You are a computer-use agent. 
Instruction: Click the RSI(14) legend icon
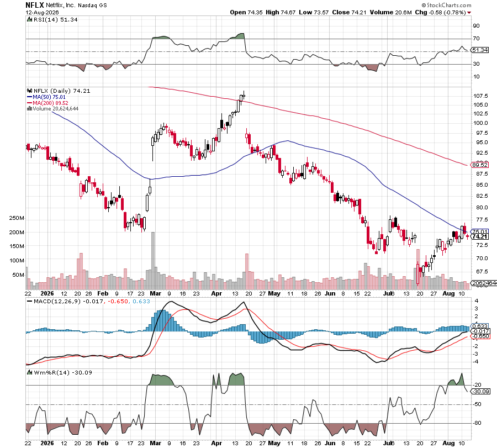coord(29,19)
